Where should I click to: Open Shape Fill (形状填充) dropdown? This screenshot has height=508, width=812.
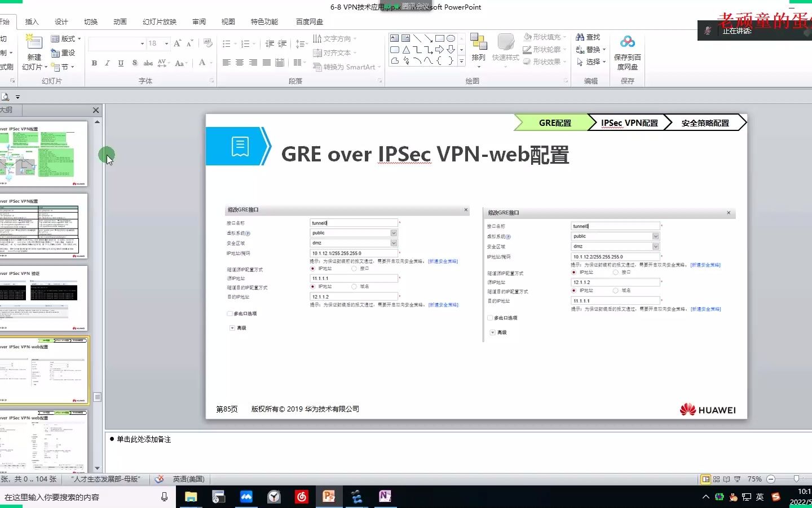click(x=545, y=37)
